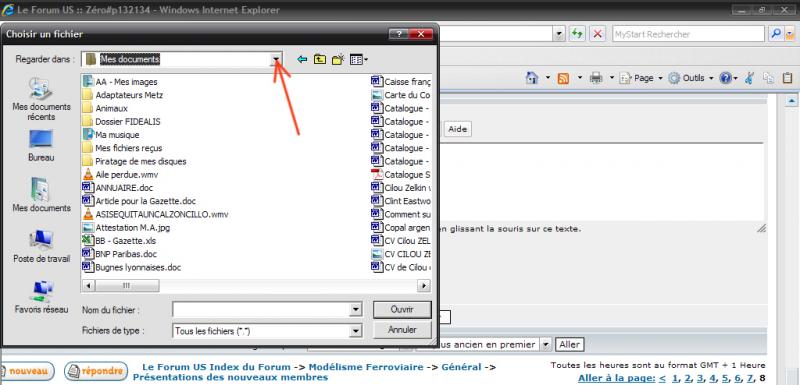
Task: Click the RSS feeds toolbar icon
Action: tap(563, 78)
